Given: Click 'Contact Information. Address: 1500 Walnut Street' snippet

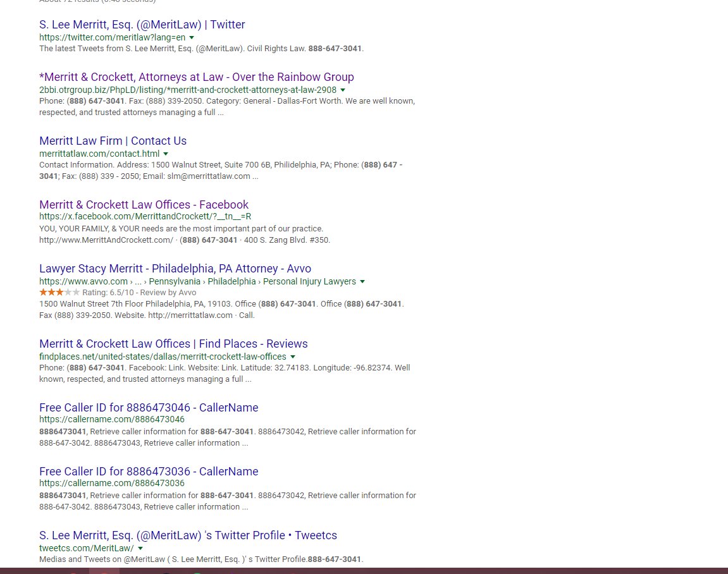Looking at the screenshot, I should pyautogui.click(x=221, y=170).
